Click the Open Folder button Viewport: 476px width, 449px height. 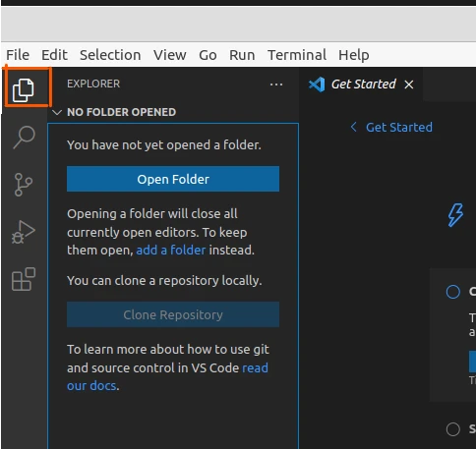[x=173, y=179]
